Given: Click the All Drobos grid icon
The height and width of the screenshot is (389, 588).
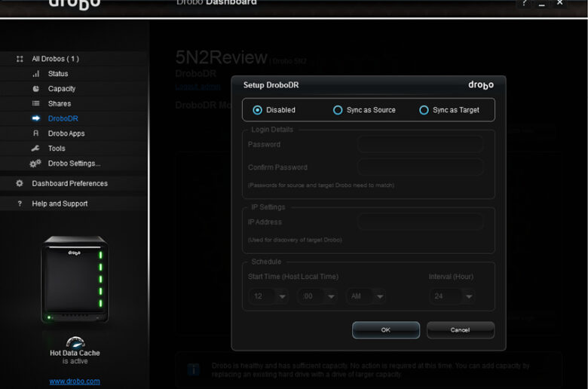Looking at the screenshot, I should coord(20,59).
